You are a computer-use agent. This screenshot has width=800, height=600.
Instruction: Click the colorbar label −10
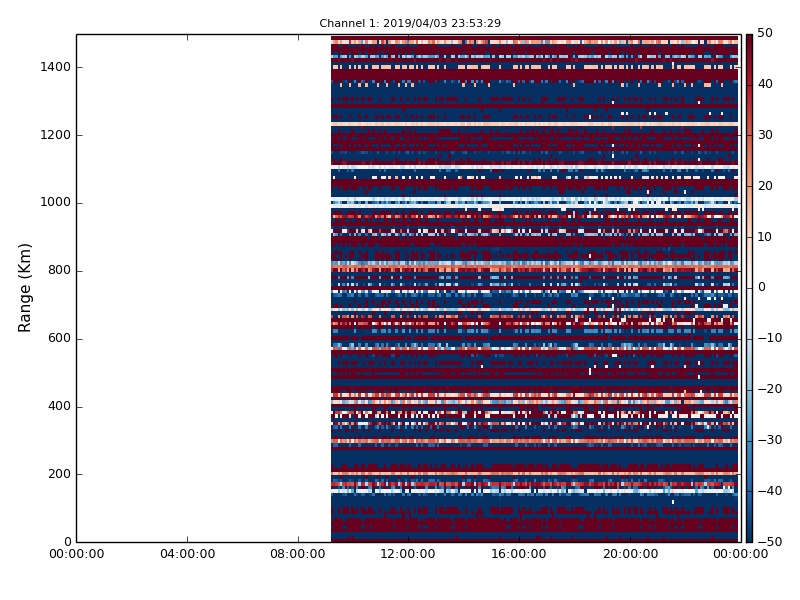point(770,338)
